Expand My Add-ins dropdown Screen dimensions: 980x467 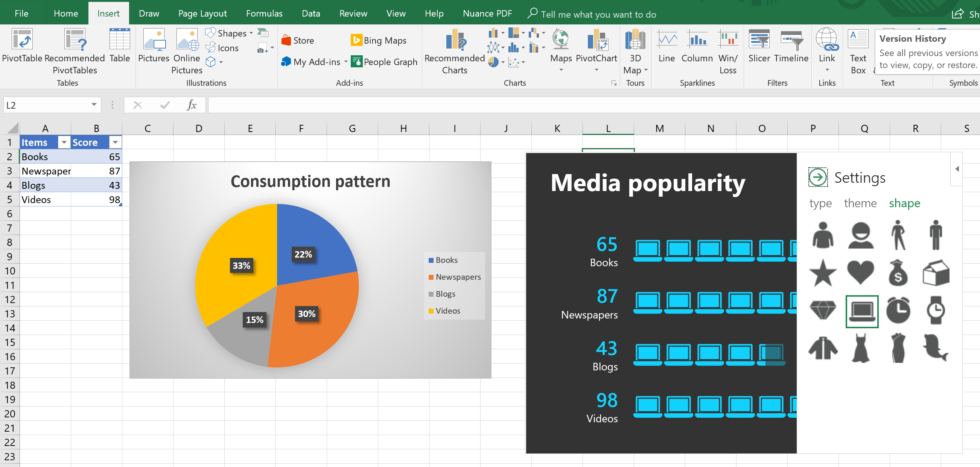(346, 62)
